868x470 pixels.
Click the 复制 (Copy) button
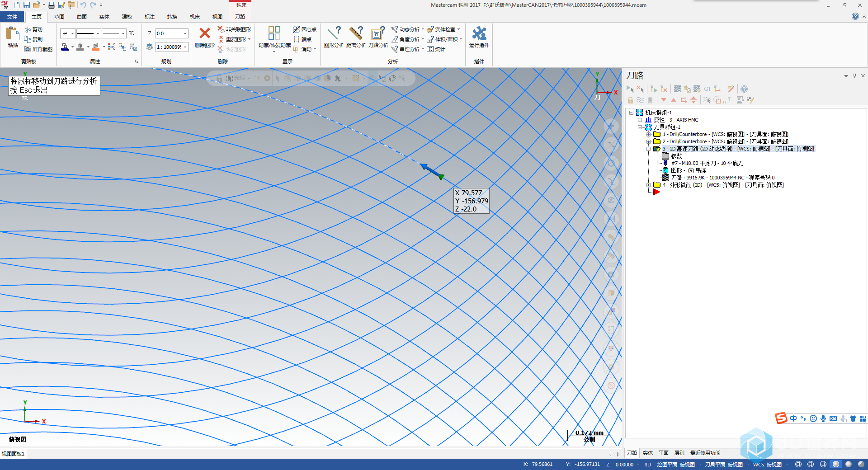[33, 39]
